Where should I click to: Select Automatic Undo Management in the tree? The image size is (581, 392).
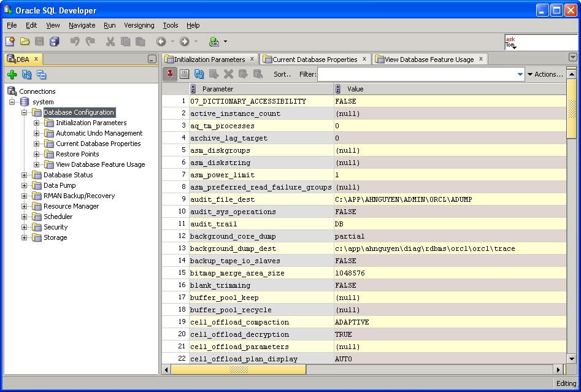99,133
